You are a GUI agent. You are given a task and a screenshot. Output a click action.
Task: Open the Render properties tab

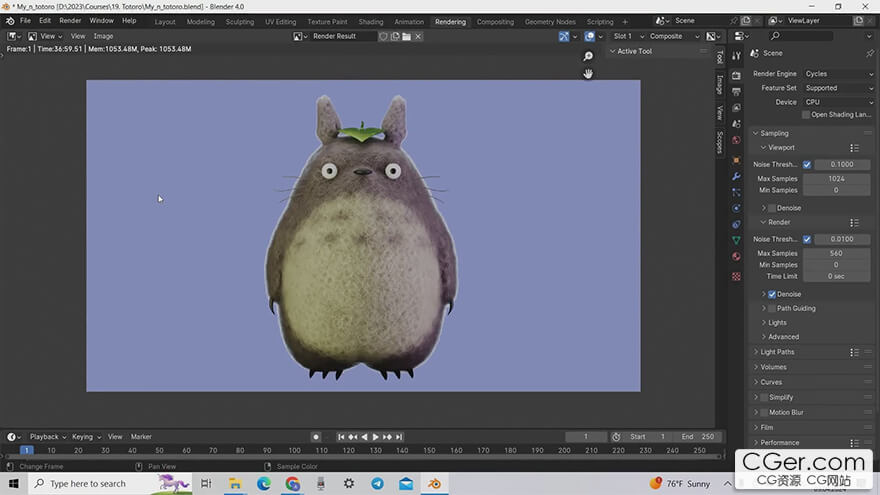tap(736, 75)
